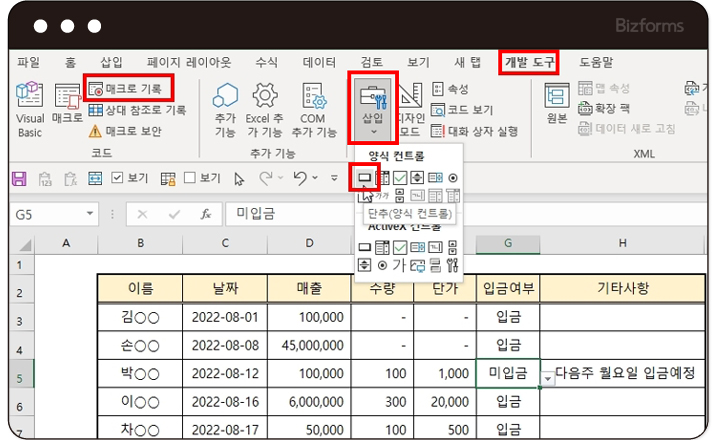Click the purple save icon
This screenshot has width=715, height=440.
[18, 179]
